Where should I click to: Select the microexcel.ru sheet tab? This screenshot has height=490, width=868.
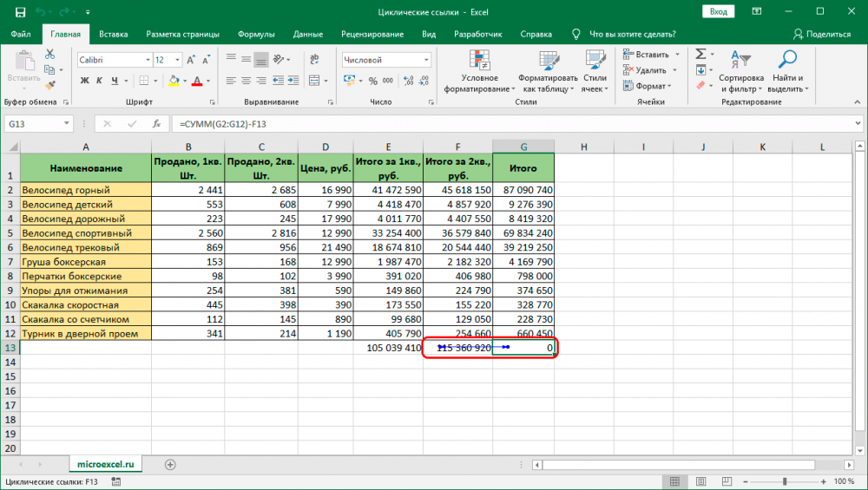pos(106,465)
